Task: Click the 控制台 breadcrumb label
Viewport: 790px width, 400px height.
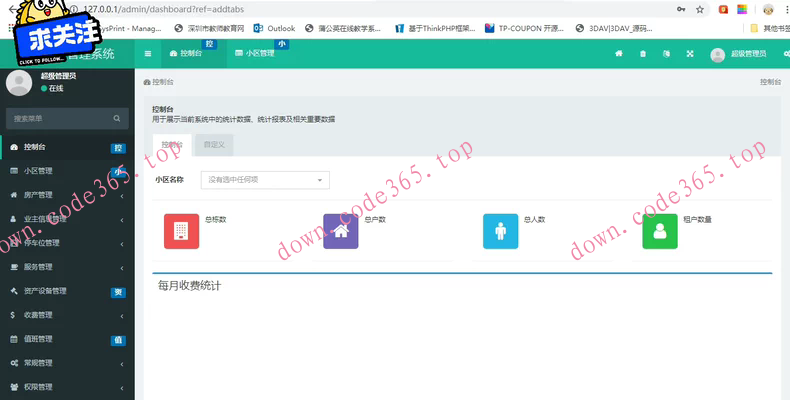Action: [x=163, y=82]
